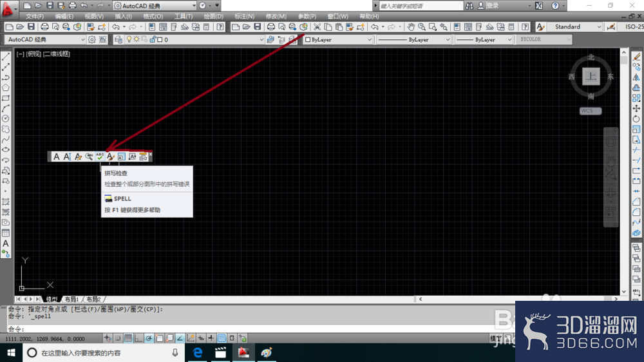Toggle Lineweight display in status bar

[x=211, y=338]
